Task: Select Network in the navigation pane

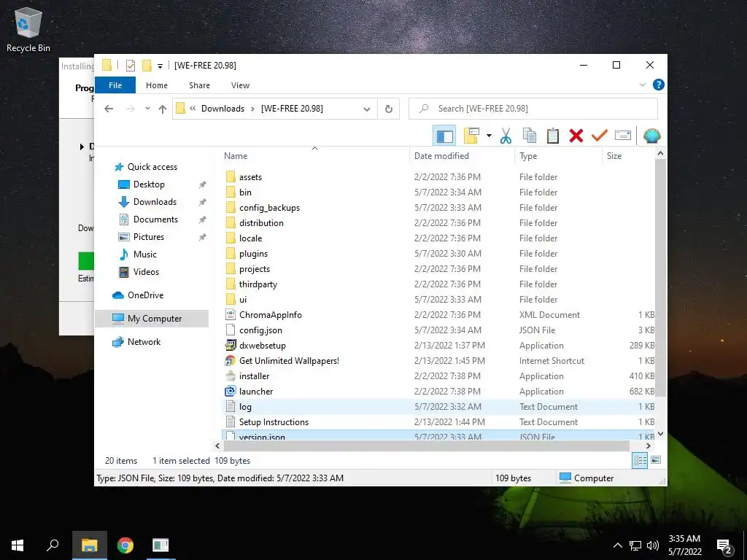Action: click(144, 342)
